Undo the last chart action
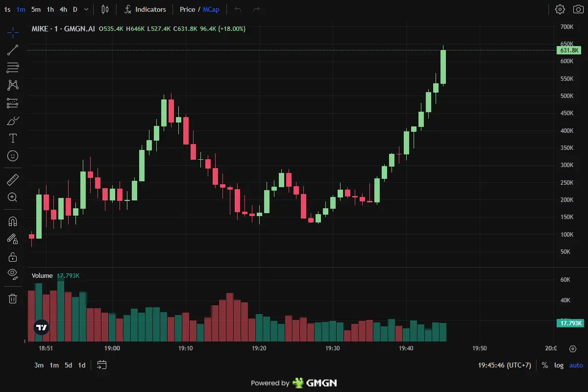This screenshot has height=392, width=588. point(238,9)
